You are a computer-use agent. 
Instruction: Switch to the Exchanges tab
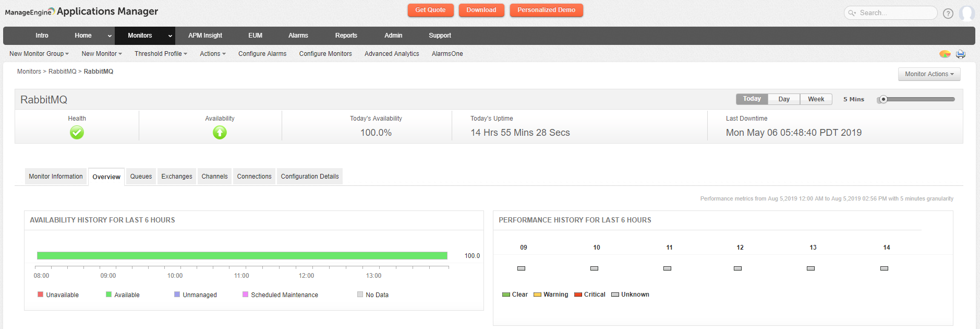coord(177,177)
